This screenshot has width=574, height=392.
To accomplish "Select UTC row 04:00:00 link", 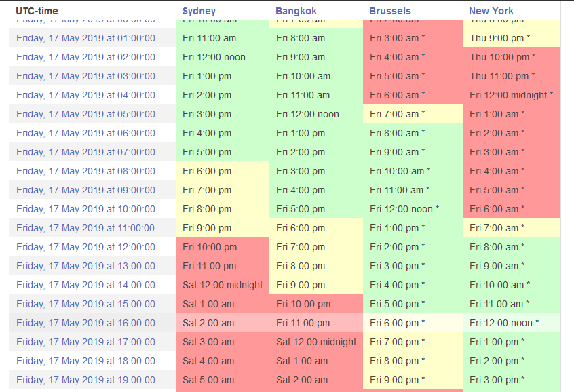I will pyautogui.click(x=85, y=95).
